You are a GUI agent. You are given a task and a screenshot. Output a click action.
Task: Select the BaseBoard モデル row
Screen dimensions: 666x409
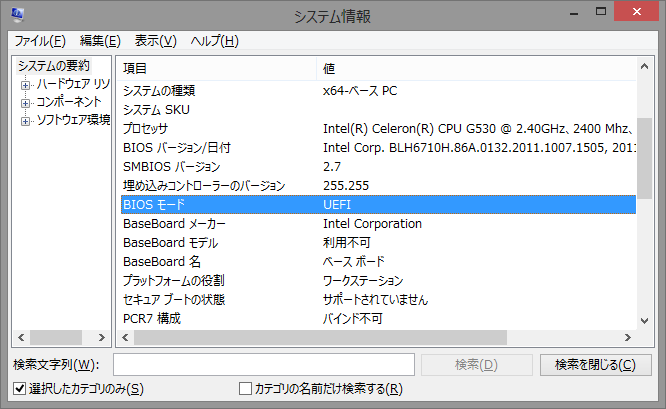click(378, 243)
